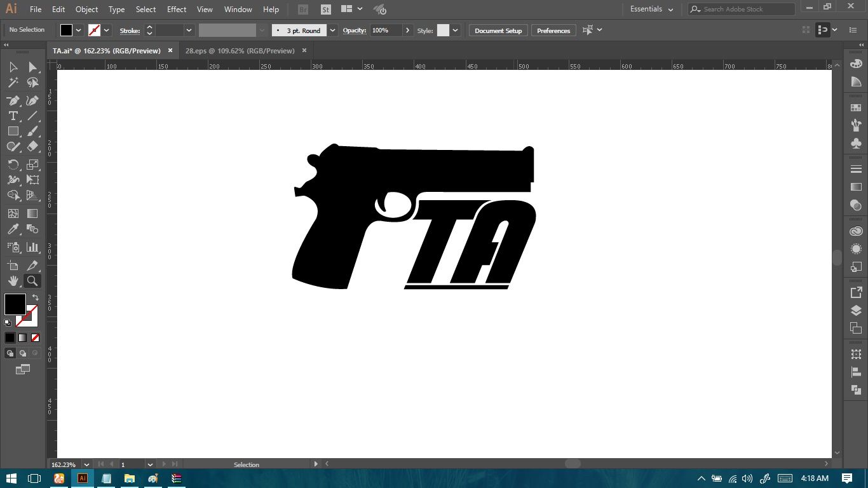868x488 pixels.
Task: Select the Rectangle tool
Action: click(13, 131)
